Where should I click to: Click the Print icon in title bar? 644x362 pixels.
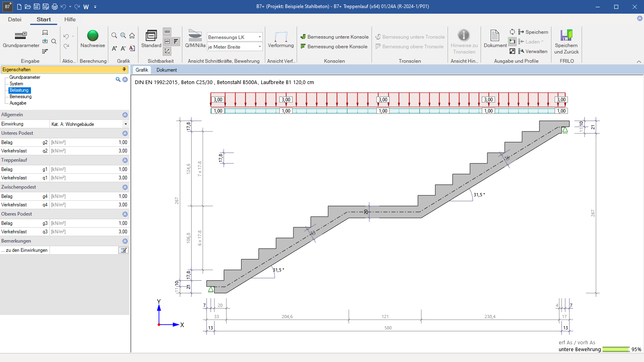(55, 7)
